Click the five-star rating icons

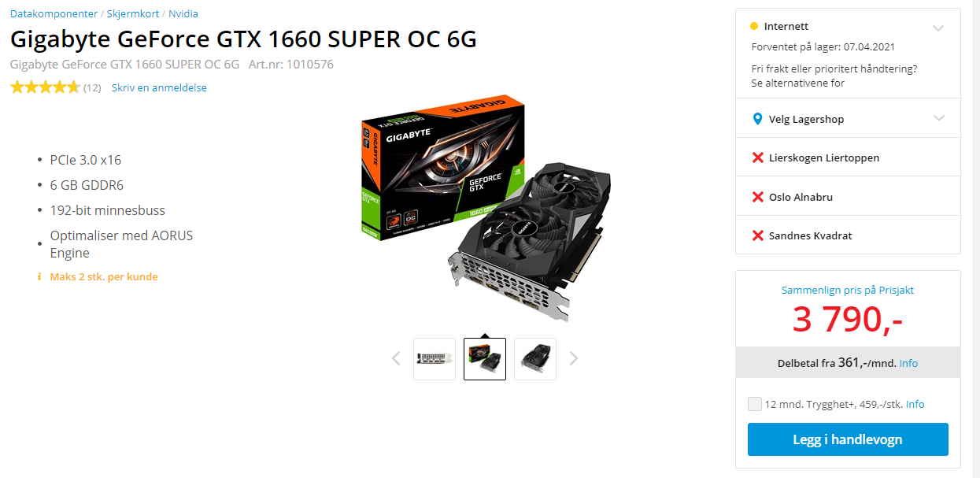coord(45,87)
